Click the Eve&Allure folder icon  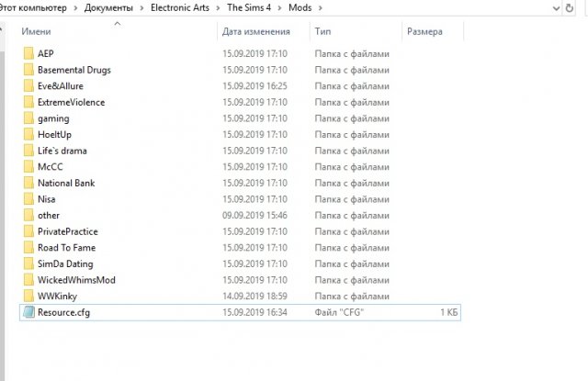tap(28, 85)
